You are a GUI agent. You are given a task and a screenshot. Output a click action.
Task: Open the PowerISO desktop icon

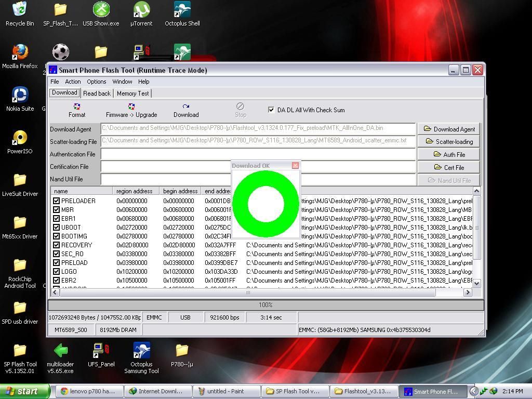(20, 139)
